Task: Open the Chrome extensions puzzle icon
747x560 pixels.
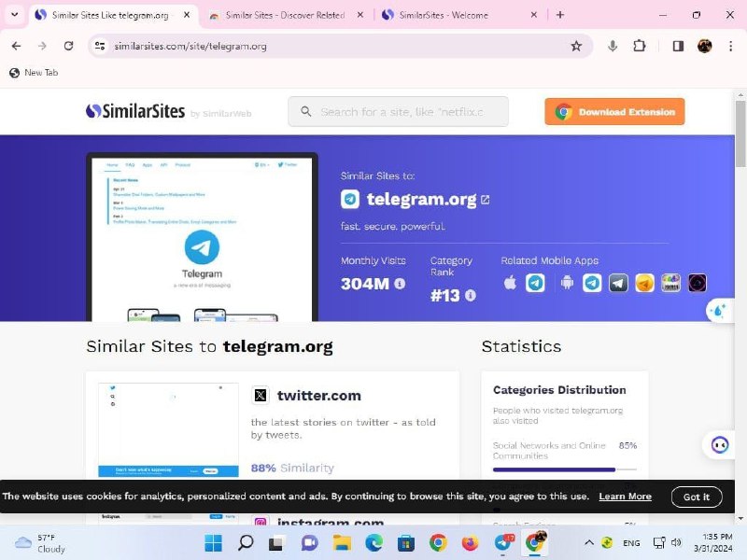Action: click(x=640, y=46)
